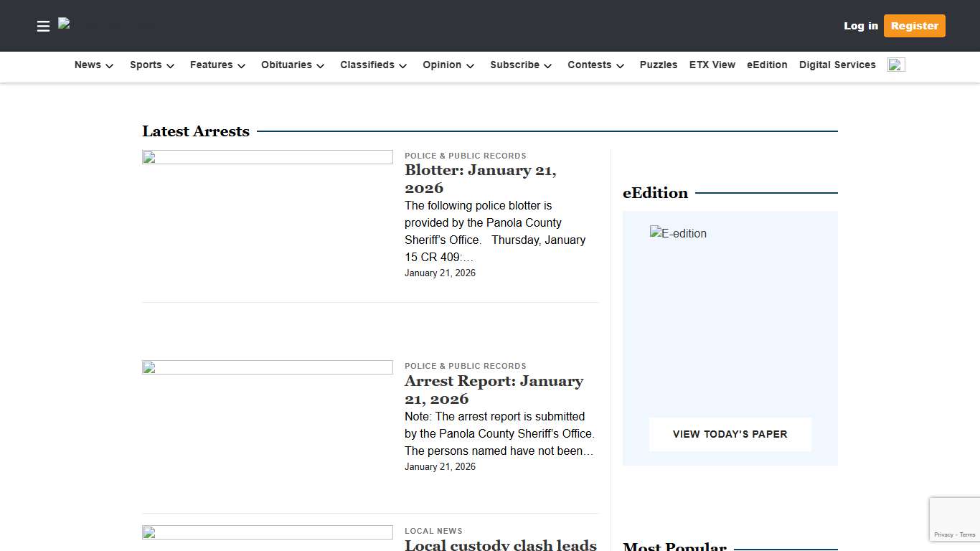Viewport: 980px width, 551px height.
Task: Click the broken image icon after Digital Services
Action: [x=896, y=65]
